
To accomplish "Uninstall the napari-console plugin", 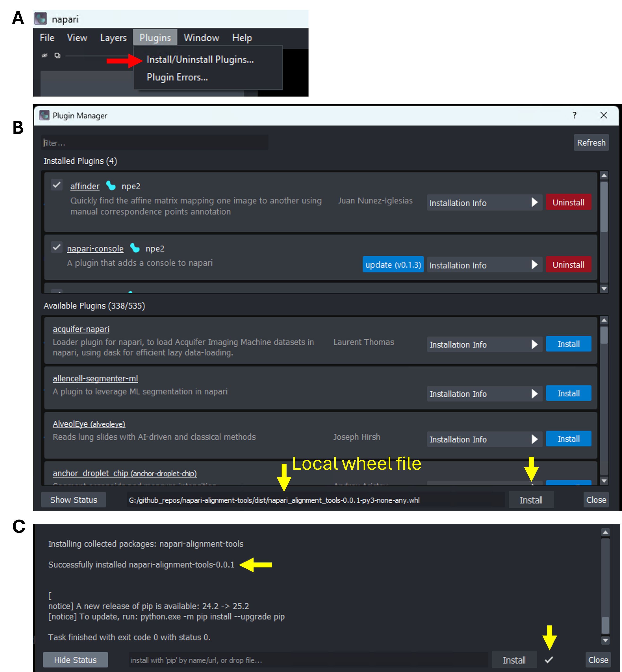I will coord(568,265).
